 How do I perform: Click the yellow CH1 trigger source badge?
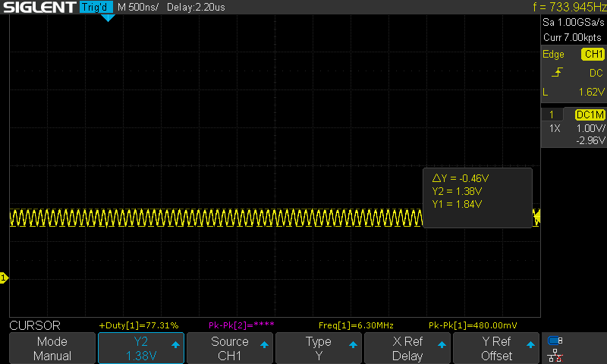(593, 55)
